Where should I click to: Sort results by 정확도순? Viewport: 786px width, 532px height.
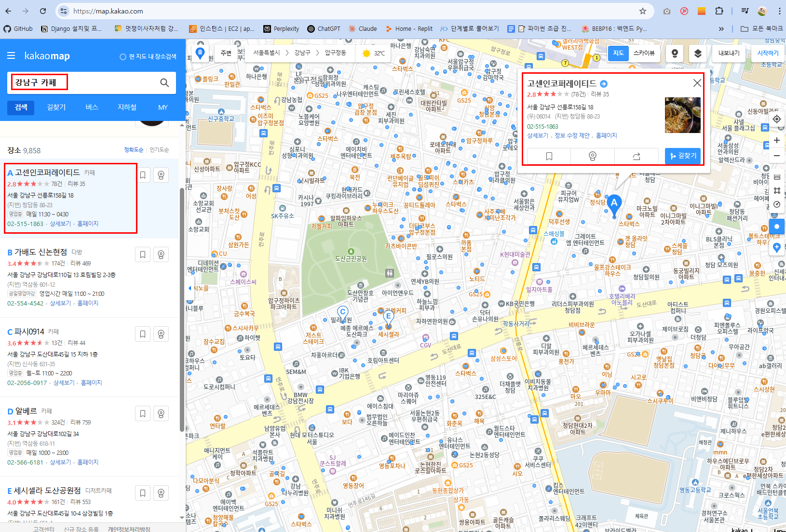point(134,150)
